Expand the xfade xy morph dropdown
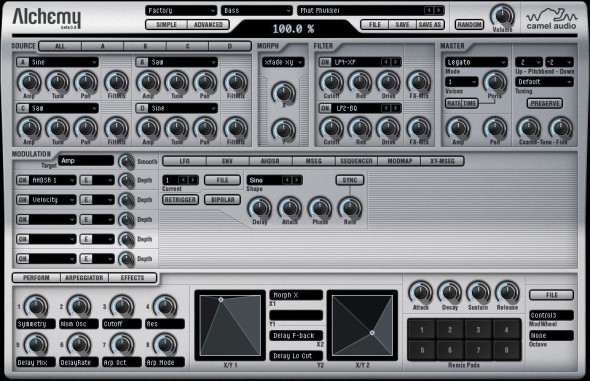Viewport: 590px width, 381px height. pyautogui.click(x=283, y=62)
